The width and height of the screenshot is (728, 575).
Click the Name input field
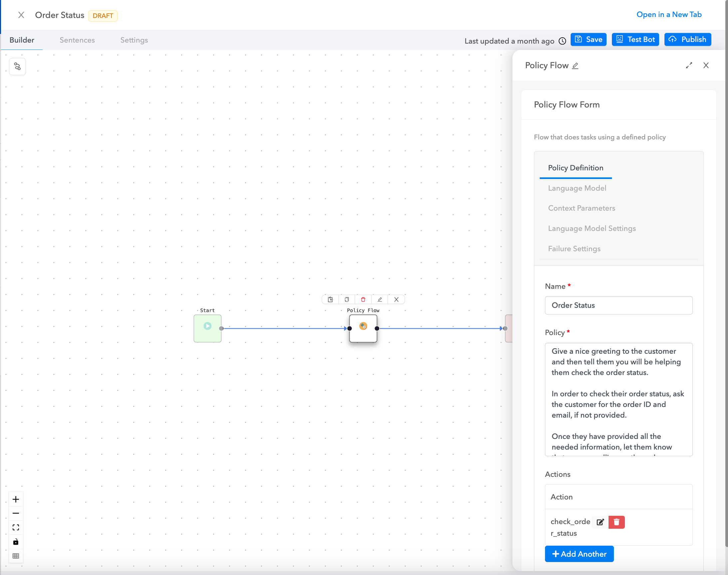tap(618, 305)
